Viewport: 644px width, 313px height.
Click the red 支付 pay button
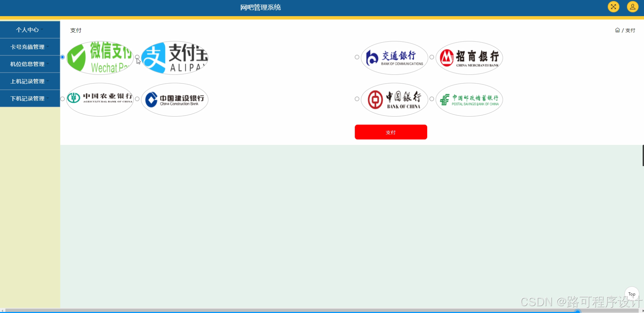pos(391,132)
